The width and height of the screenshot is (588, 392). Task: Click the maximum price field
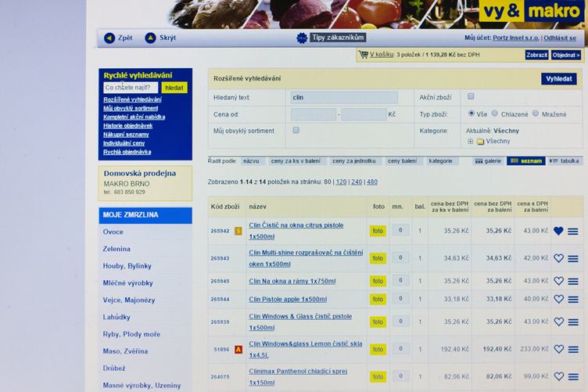364,114
